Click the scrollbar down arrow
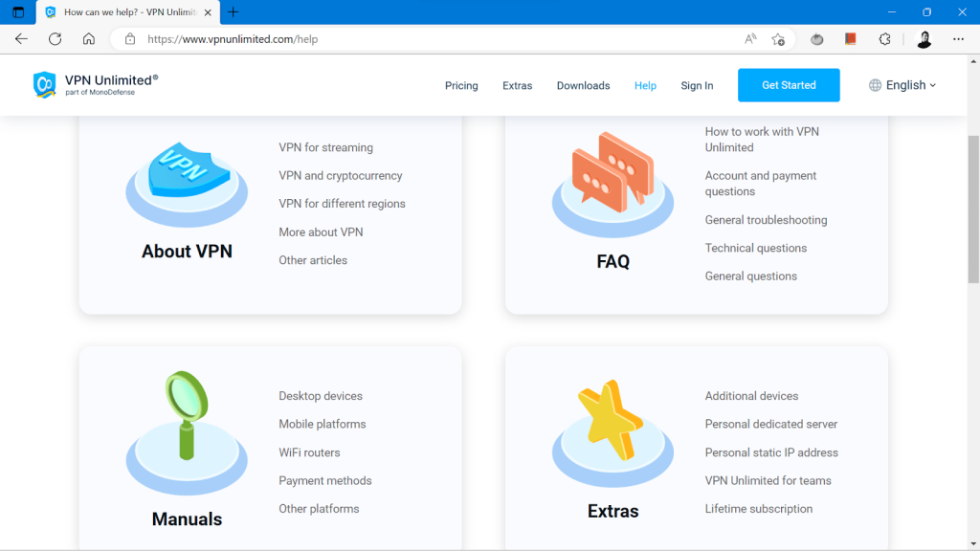The width and height of the screenshot is (980, 551). 973,543
